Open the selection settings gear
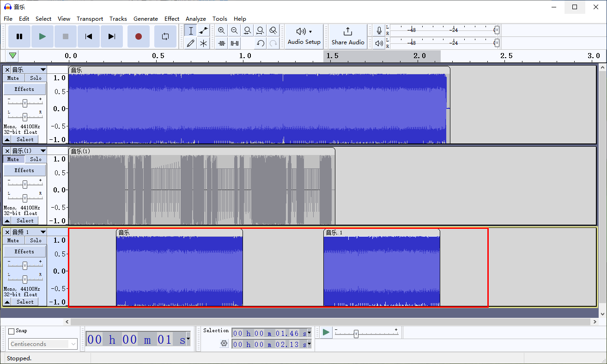 pyautogui.click(x=224, y=344)
